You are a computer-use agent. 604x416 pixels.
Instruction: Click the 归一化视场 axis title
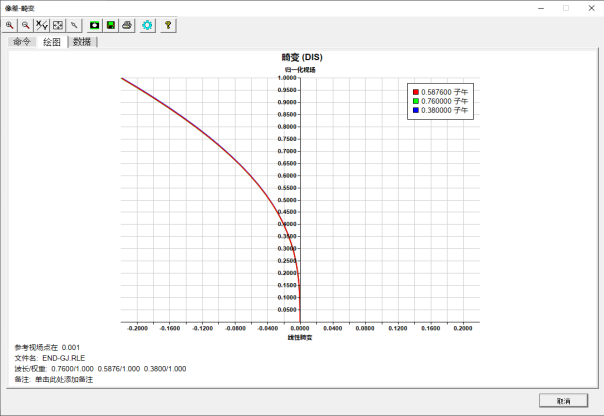pyautogui.click(x=300, y=70)
